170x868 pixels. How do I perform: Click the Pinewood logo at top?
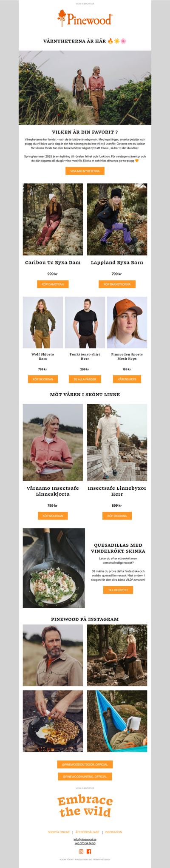(x=85, y=19)
